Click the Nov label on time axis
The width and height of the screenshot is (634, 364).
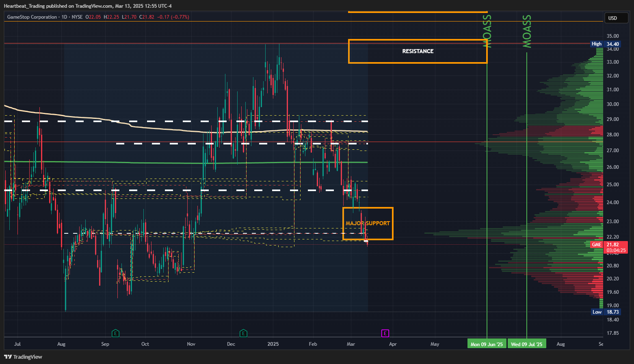coord(191,344)
